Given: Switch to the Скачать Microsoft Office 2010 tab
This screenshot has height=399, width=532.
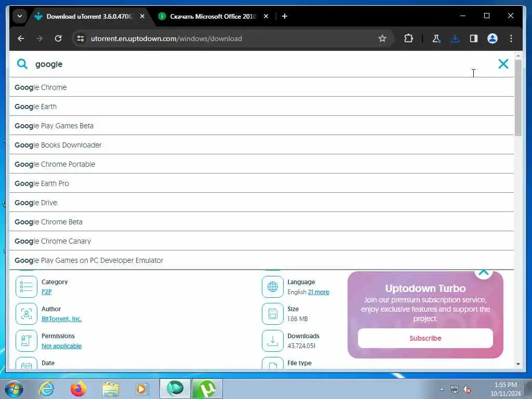Looking at the screenshot, I should pos(212,16).
